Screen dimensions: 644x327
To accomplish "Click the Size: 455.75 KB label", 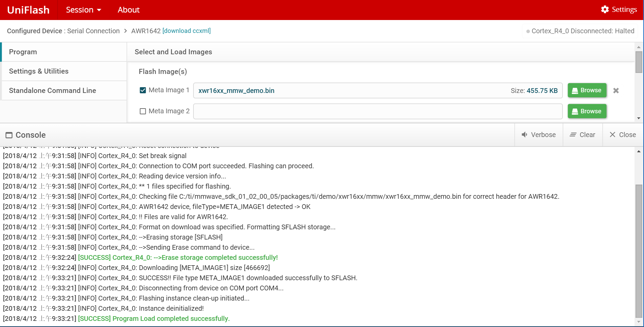I will pos(534,91).
